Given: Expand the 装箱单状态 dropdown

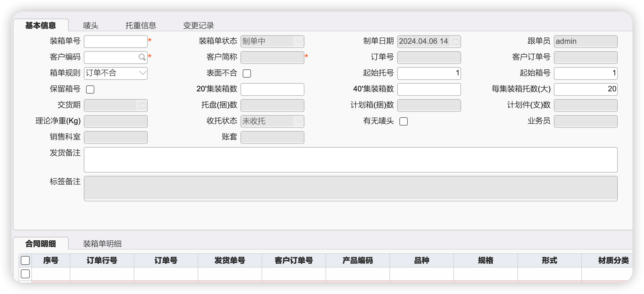Looking at the screenshot, I should click(x=299, y=41).
